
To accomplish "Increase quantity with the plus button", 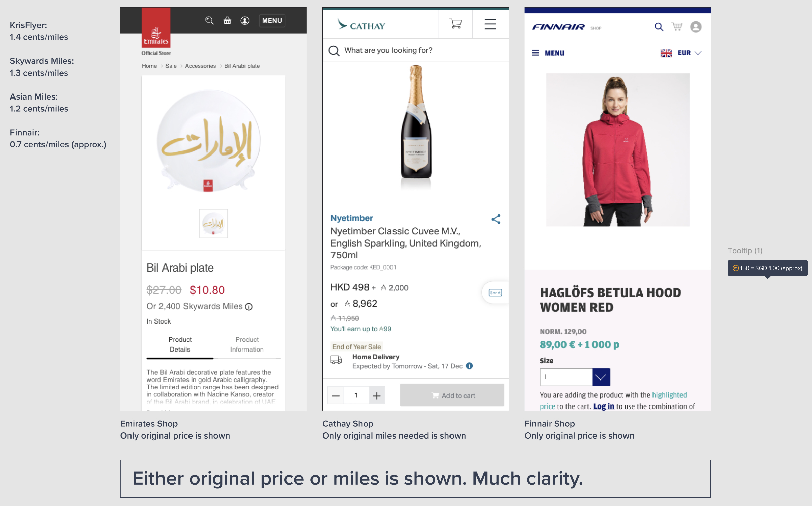I will point(377,395).
